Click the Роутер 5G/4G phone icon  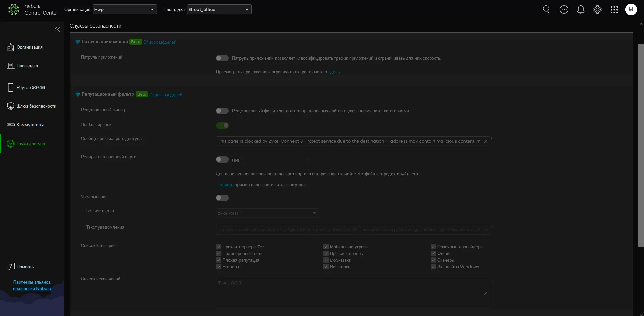[11, 87]
